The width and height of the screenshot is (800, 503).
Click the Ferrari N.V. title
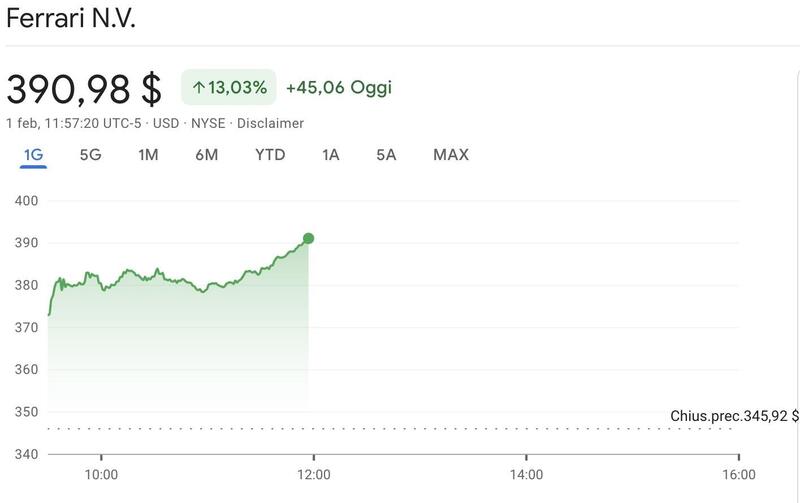point(70,20)
